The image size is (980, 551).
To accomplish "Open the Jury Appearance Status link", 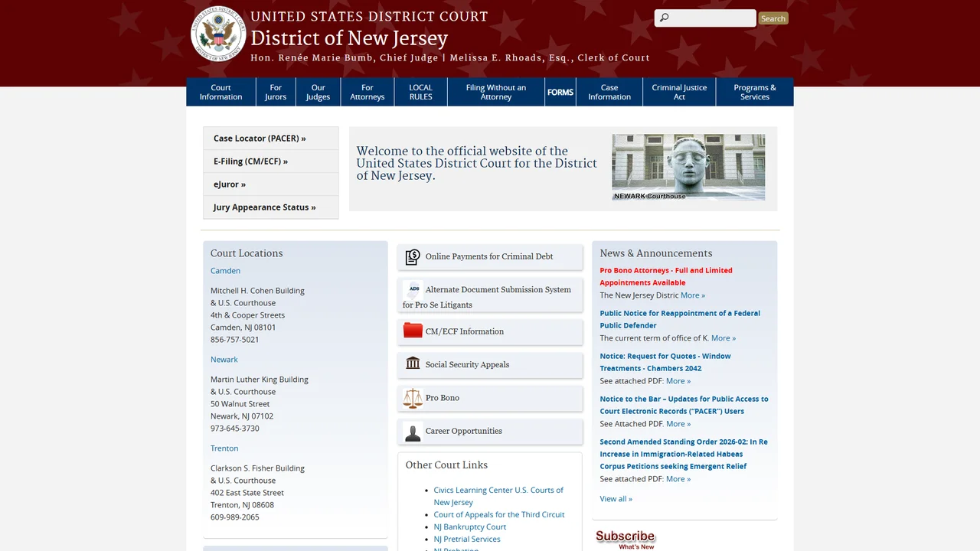I will coord(265,207).
